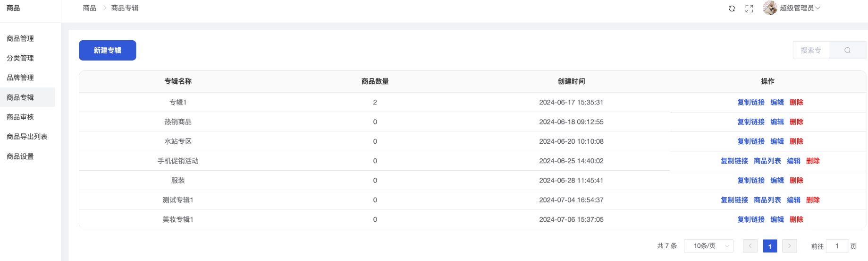Open 商品审核 sidebar item
868x261 pixels.
[20, 117]
